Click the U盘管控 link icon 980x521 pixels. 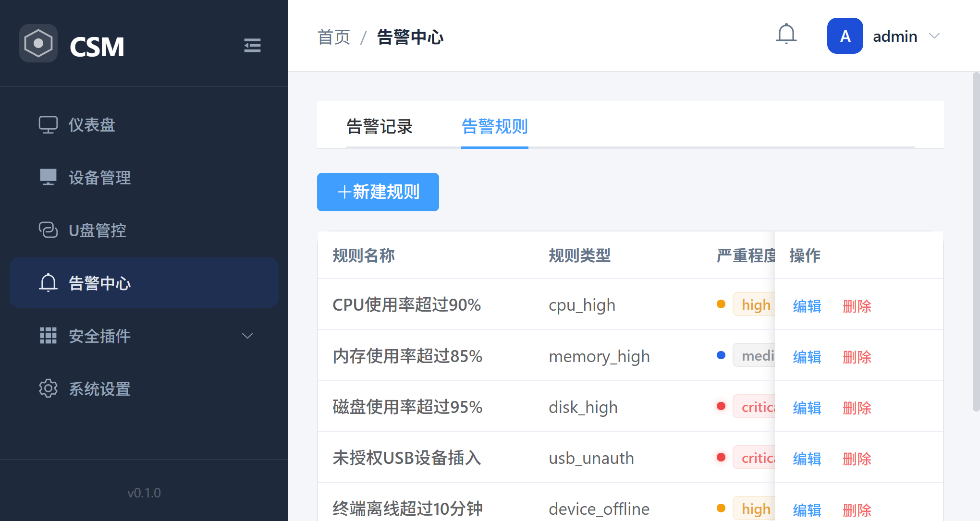48,230
